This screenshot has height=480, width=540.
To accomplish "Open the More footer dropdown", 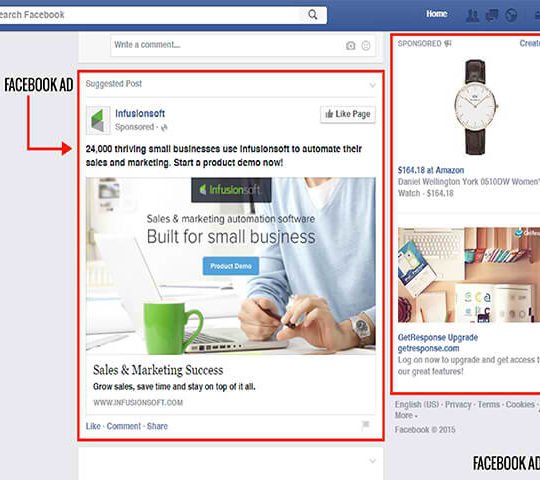I will tap(406, 416).
